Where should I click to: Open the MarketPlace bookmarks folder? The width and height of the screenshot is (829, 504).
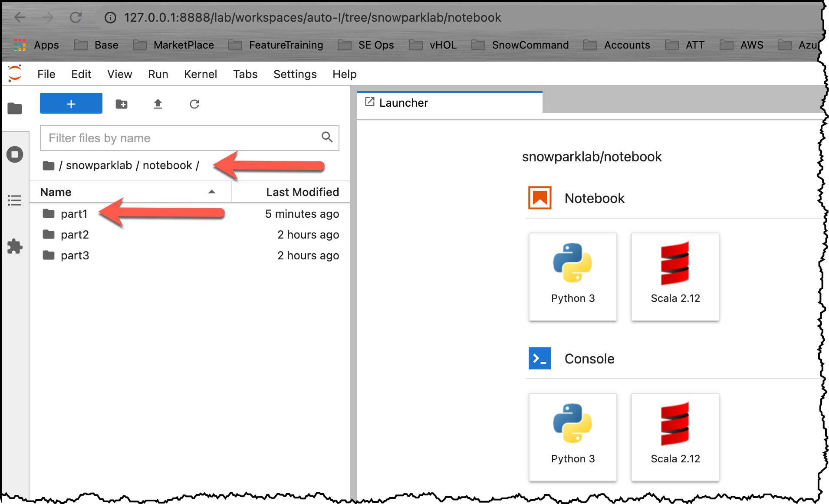pyautogui.click(x=174, y=45)
